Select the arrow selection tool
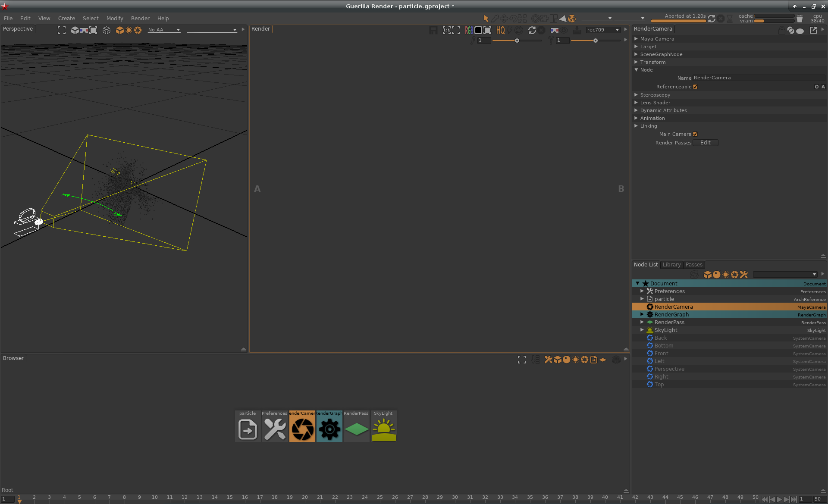This screenshot has width=828, height=504. 486,19
